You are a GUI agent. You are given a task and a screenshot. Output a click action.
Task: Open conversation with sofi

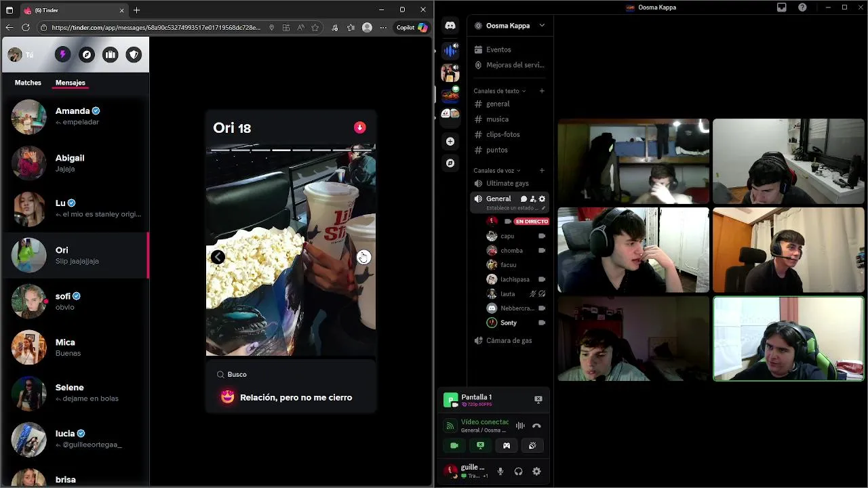(x=75, y=302)
